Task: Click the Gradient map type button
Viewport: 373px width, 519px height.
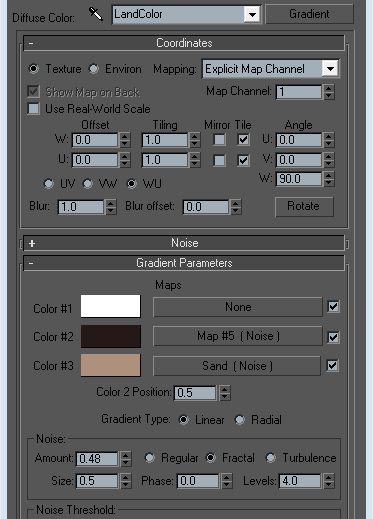Action: tap(309, 14)
